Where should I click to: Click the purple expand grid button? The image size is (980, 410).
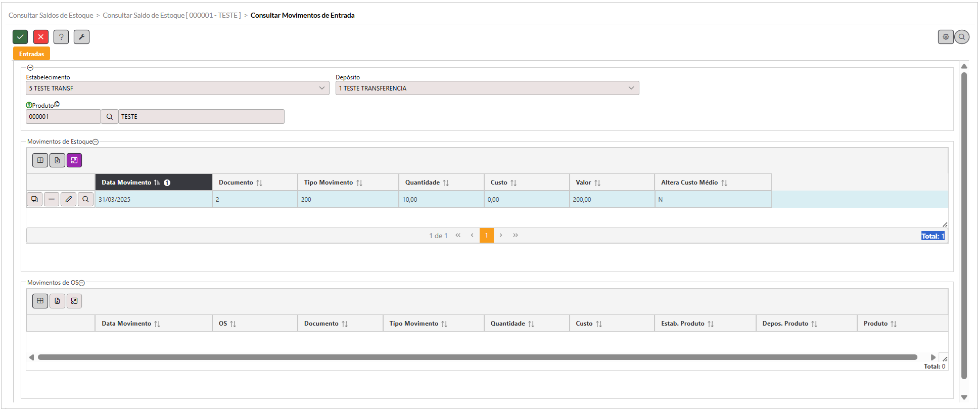tap(74, 160)
